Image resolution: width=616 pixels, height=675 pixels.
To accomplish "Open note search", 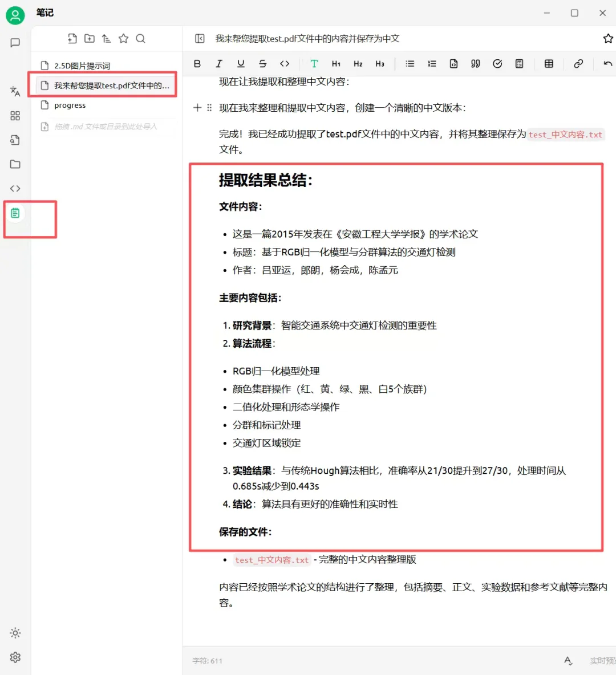I will 140,38.
